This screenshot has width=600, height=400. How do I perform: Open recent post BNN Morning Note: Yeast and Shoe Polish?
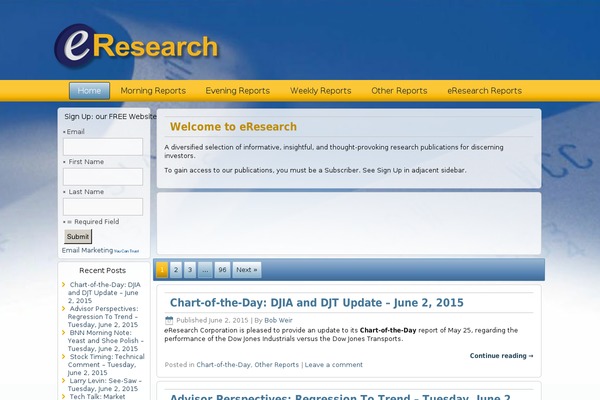[x=105, y=341]
